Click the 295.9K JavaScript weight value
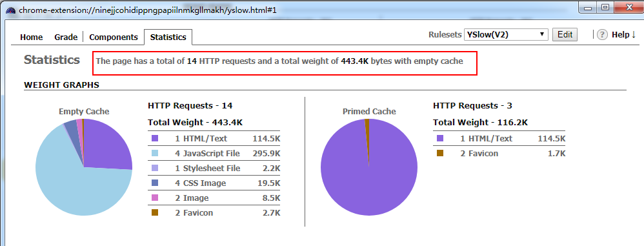644x246 pixels. (x=267, y=154)
